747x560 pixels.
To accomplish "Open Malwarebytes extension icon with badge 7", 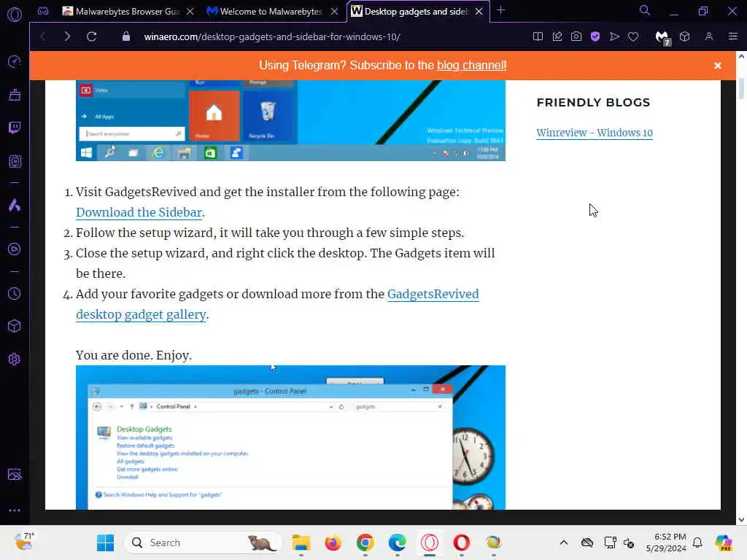I will (x=662, y=38).
